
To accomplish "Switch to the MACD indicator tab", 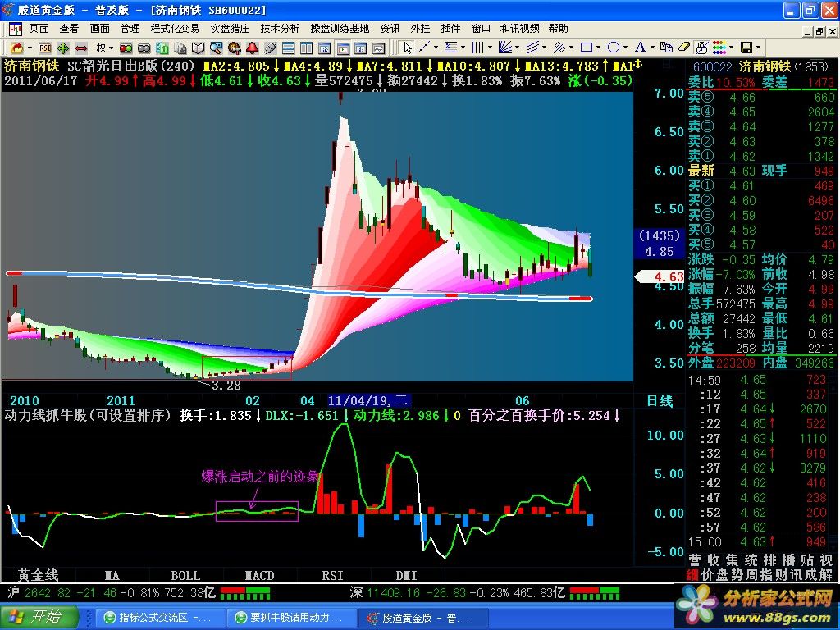I will [x=259, y=575].
